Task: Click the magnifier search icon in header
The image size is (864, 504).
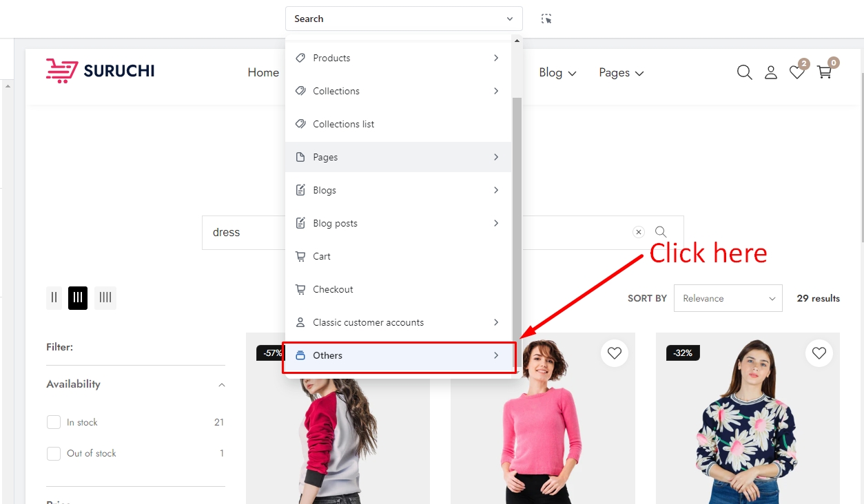Action: (744, 72)
